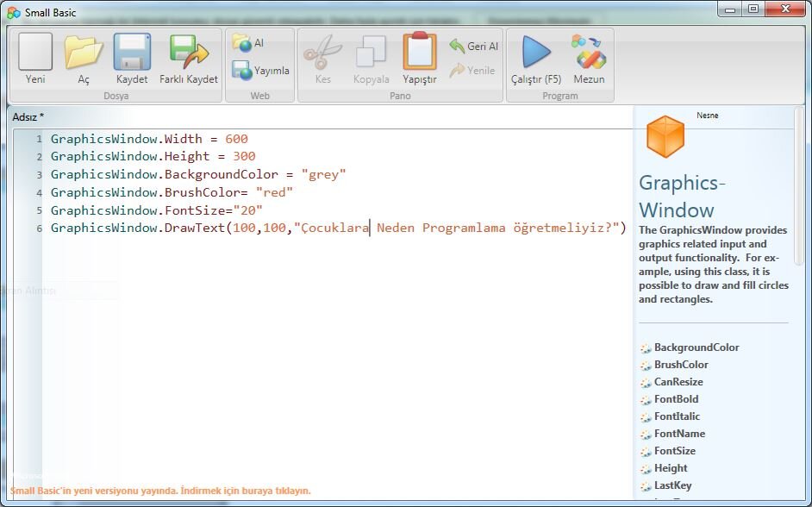Switch to the Adsız * document tab
Image resolution: width=812 pixels, height=507 pixels.
coord(28,117)
